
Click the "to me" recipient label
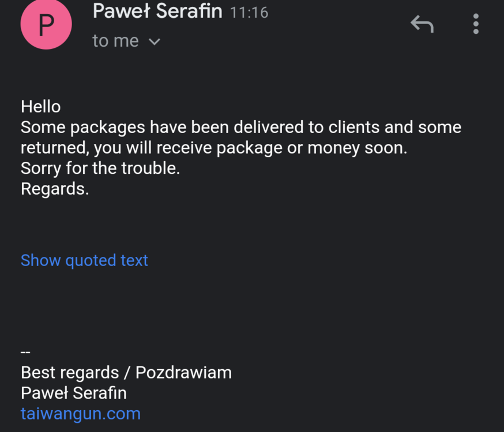click(x=115, y=41)
